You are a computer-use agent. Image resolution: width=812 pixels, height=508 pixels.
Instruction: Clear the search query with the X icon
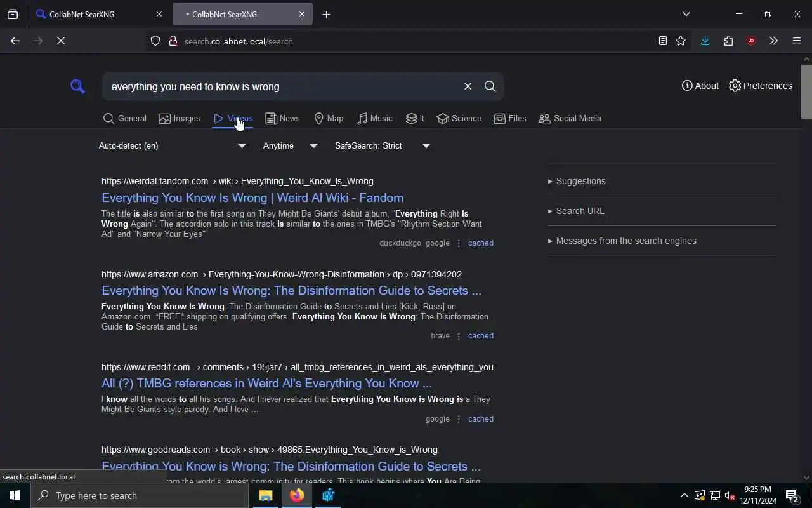click(x=468, y=86)
